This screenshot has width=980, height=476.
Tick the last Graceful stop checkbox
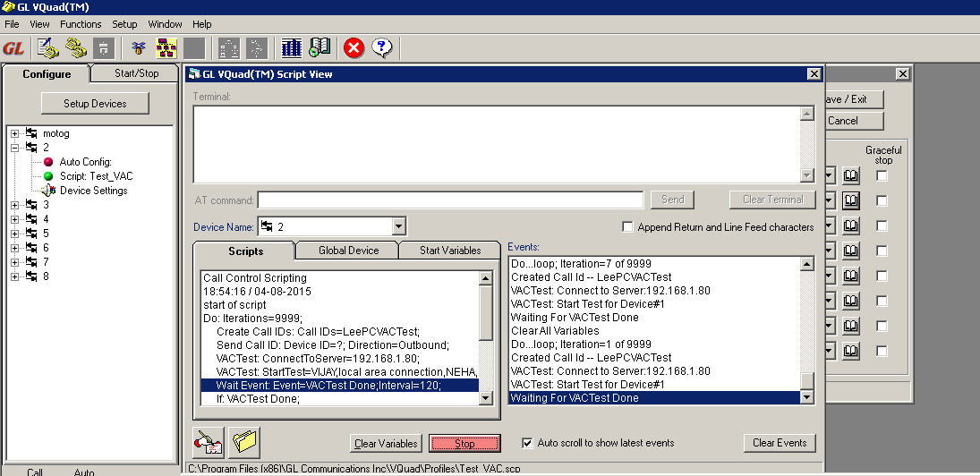pyautogui.click(x=882, y=351)
